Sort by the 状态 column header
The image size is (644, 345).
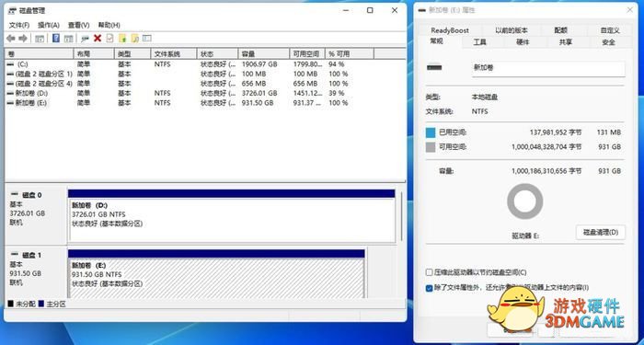click(218, 53)
